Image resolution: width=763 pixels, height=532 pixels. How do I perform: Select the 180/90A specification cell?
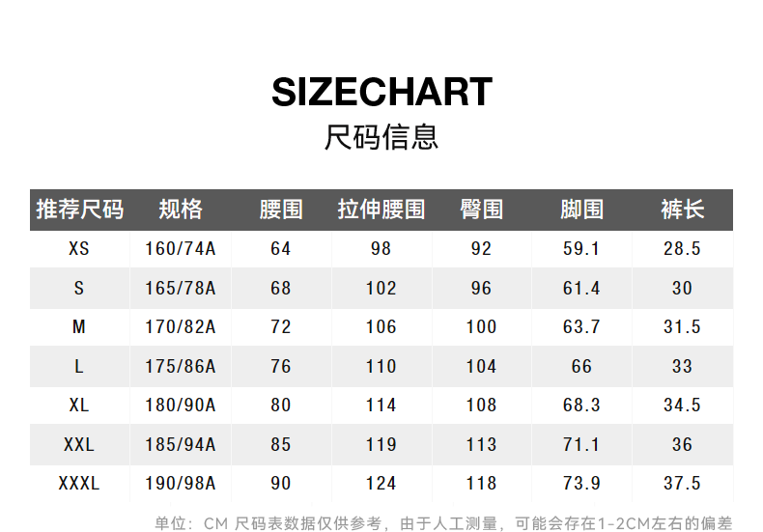tap(181, 406)
